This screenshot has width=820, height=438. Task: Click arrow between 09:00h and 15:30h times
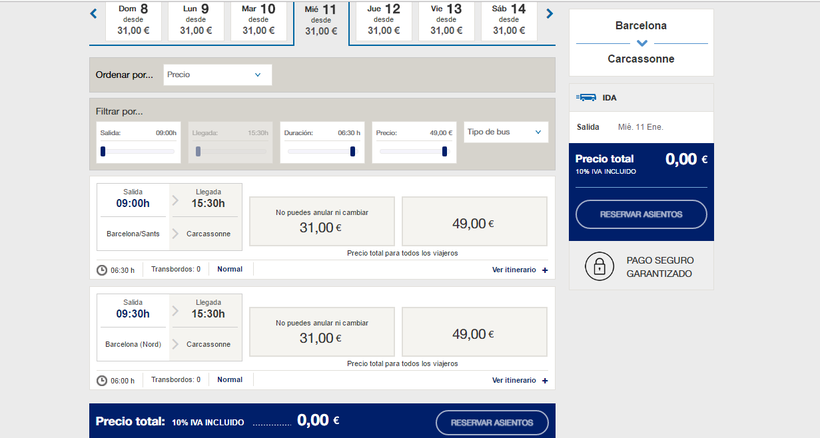(x=175, y=201)
